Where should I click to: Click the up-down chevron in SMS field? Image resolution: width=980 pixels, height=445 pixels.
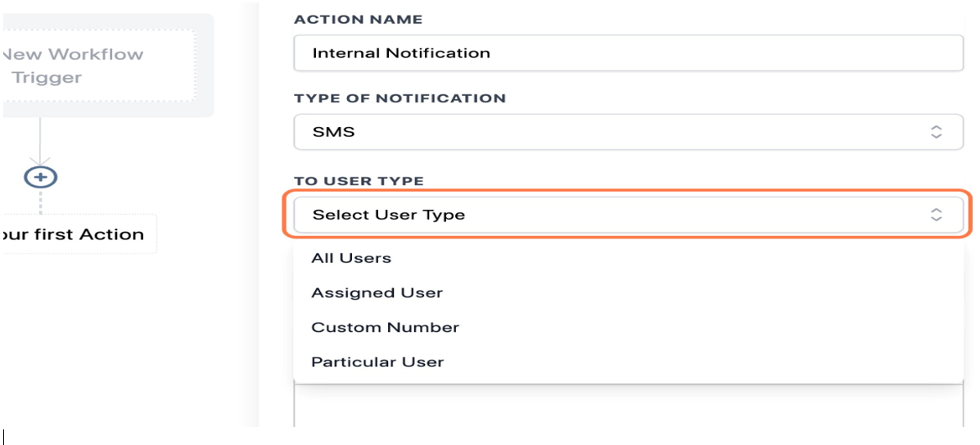(x=936, y=132)
